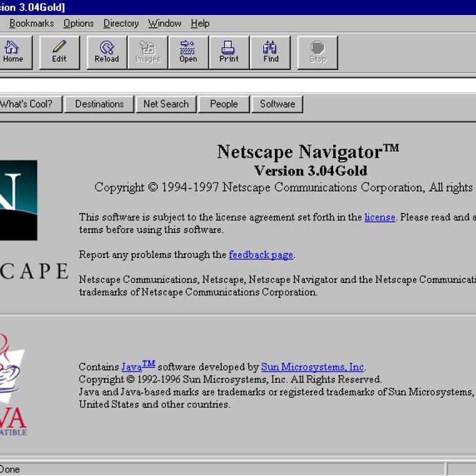The width and height of the screenshot is (476, 476).
Task: Open the feedback page link
Action: pyautogui.click(x=261, y=255)
